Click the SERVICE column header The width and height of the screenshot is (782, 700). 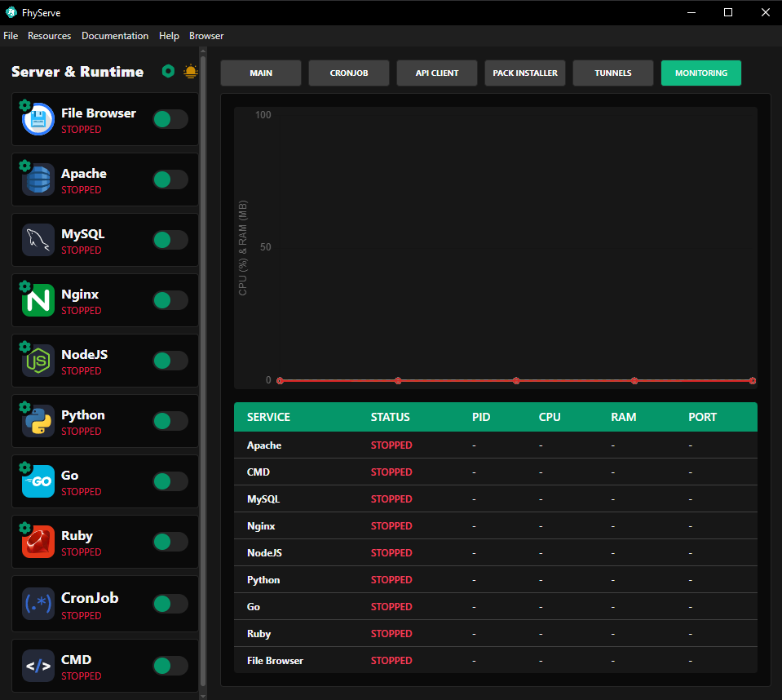pos(268,417)
